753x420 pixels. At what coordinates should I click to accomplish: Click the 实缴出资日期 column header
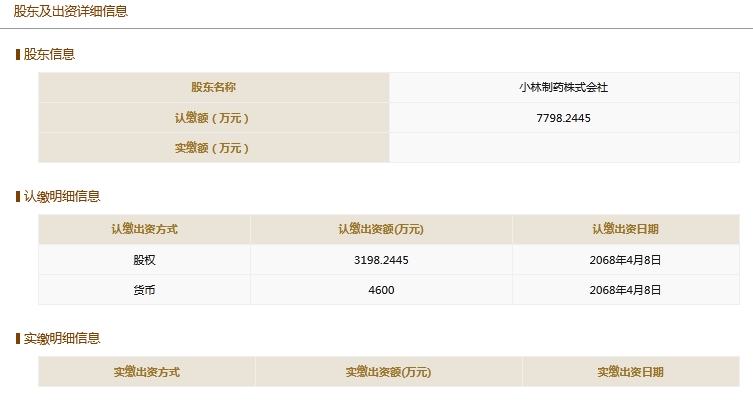pyautogui.click(x=631, y=372)
